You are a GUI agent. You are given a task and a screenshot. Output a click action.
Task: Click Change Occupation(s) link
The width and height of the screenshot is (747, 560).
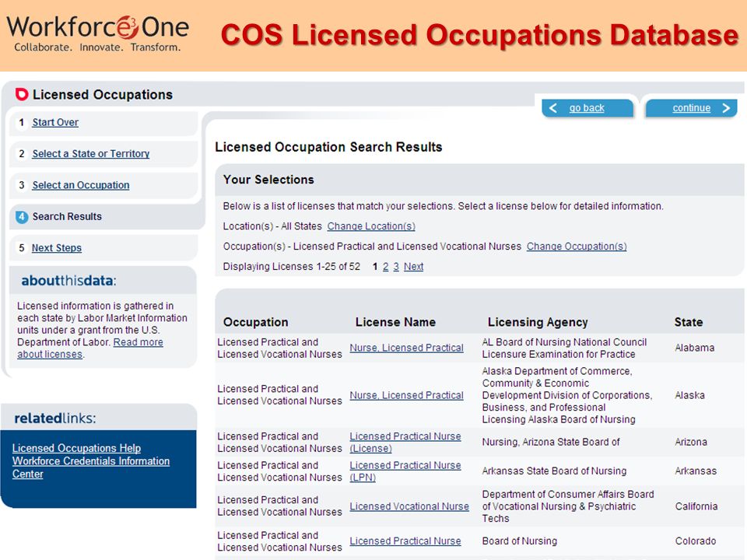coord(577,247)
